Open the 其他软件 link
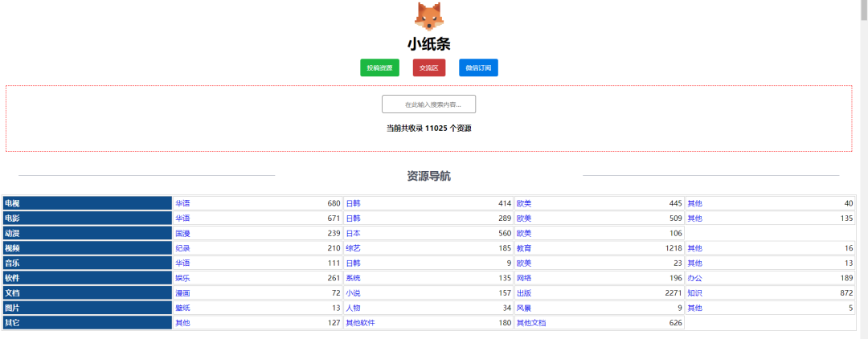 (360, 322)
